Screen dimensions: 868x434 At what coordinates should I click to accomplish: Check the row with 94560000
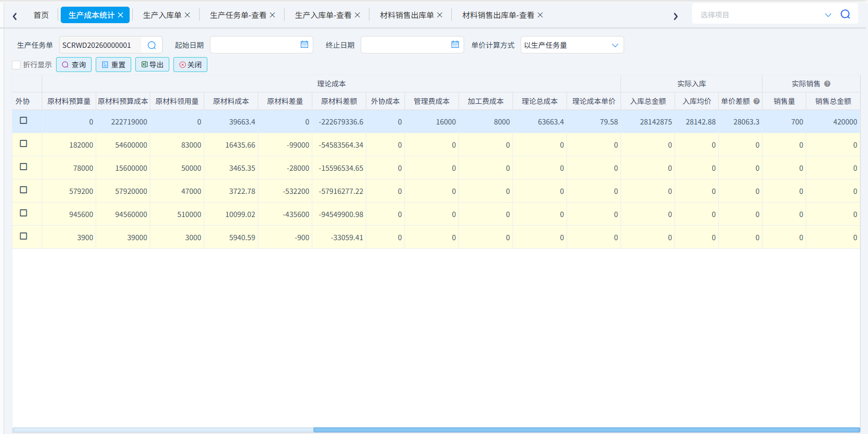pos(23,213)
